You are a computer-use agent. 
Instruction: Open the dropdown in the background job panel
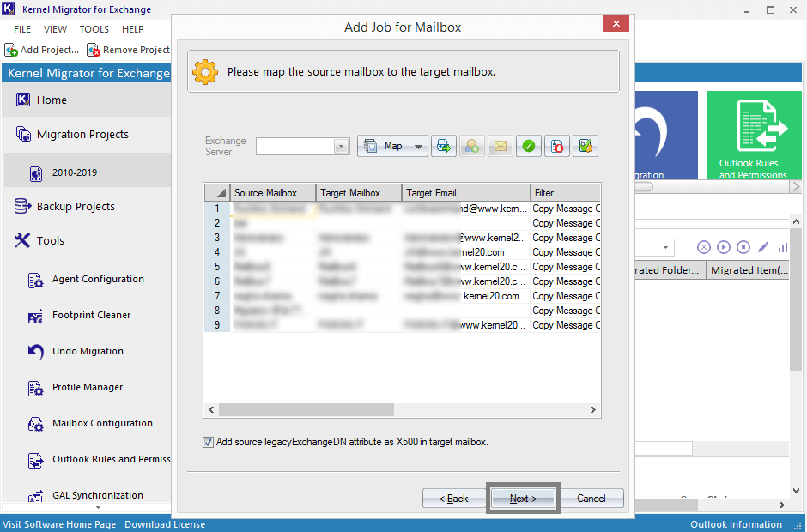pos(665,247)
